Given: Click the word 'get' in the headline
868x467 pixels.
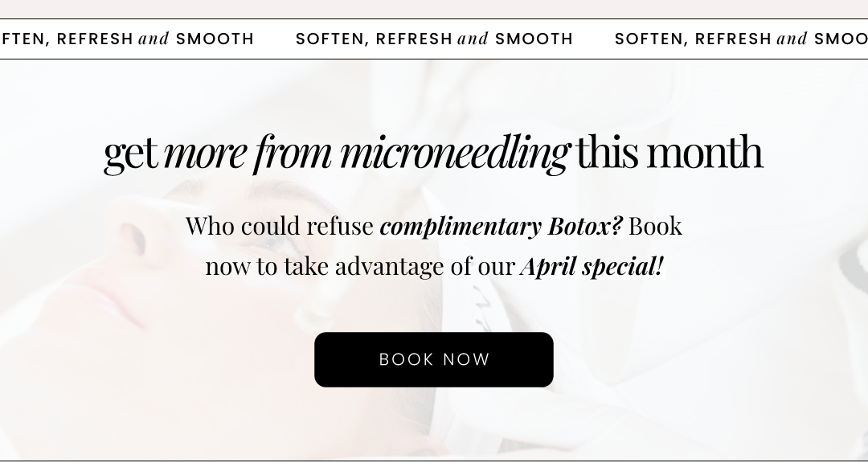Looking at the screenshot, I should [131, 154].
